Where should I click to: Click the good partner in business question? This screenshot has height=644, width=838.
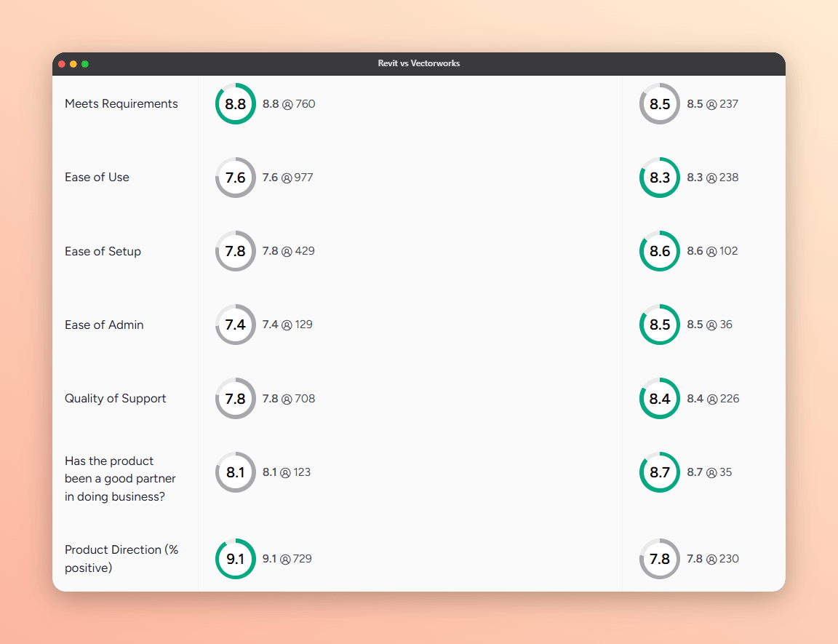click(120, 479)
